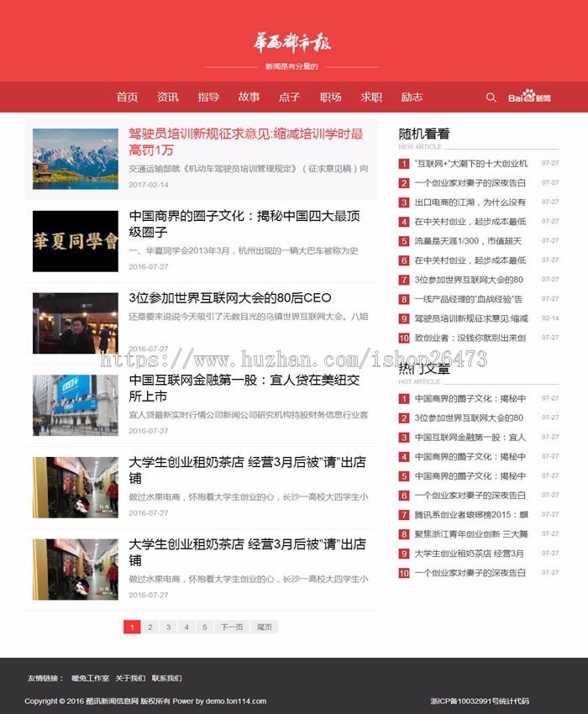
Task: Open page 4 of pagination
Action: [186, 627]
